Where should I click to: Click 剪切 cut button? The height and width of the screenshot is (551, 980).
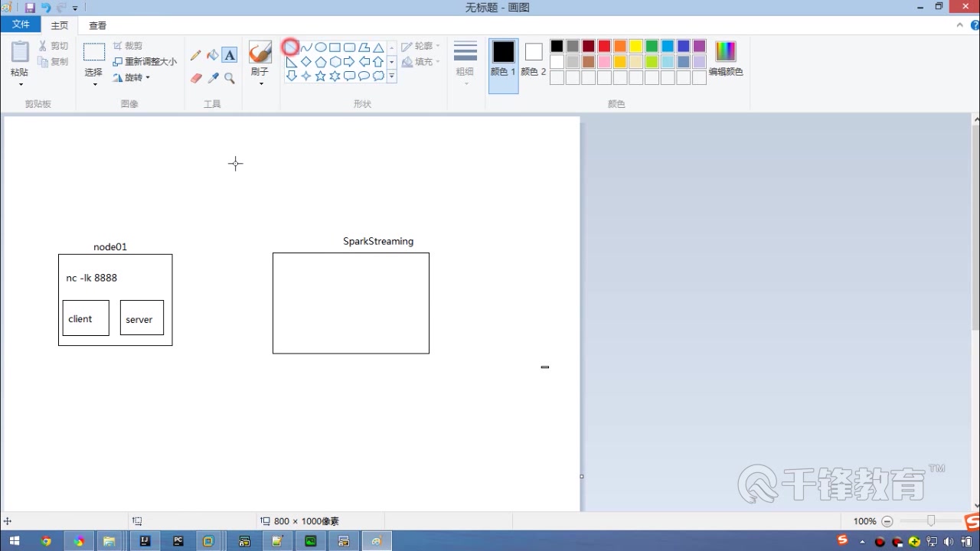click(54, 46)
